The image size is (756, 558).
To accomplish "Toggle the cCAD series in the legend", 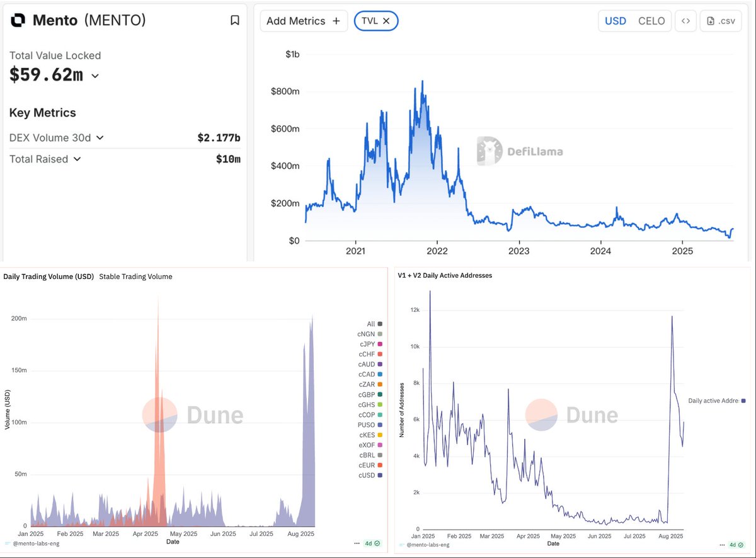I will pyautogui.click(x=370, y=374).
